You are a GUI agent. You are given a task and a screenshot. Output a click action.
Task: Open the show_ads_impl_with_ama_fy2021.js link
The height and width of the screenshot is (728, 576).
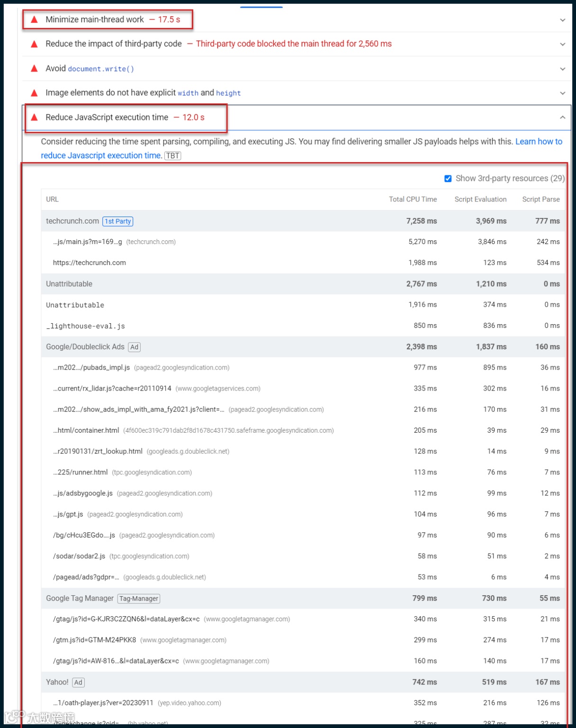click(139, 409)
